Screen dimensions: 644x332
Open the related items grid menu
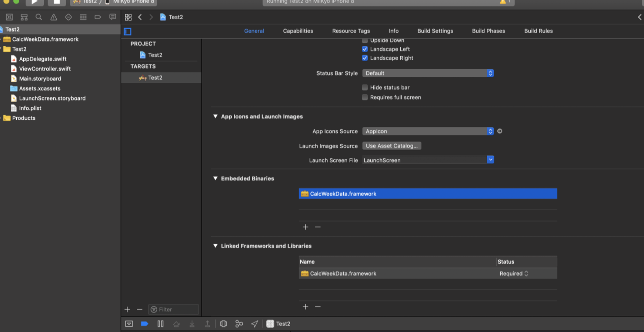(x=128, y=17)
